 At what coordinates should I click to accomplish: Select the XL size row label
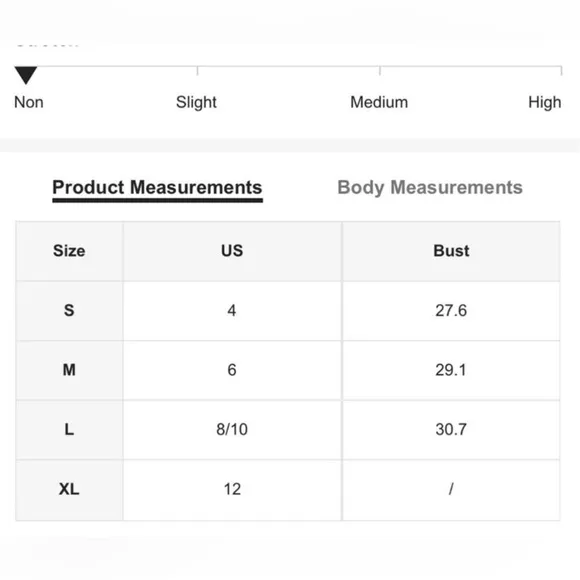tap(69, 490)
